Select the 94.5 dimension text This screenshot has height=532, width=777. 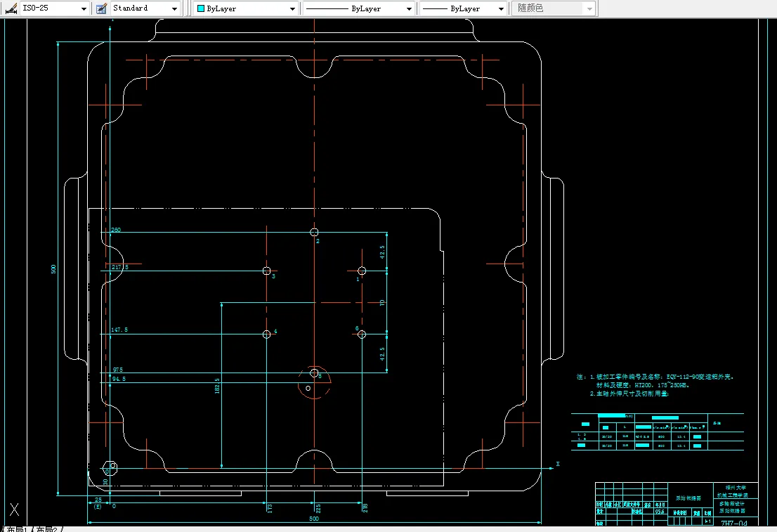click(x=119, y=378)
